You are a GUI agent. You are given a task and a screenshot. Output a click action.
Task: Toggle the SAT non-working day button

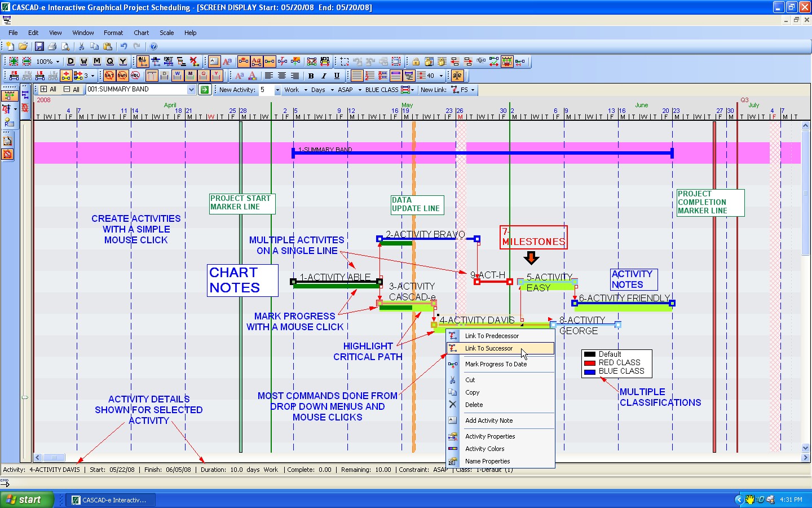pos(109,76)
